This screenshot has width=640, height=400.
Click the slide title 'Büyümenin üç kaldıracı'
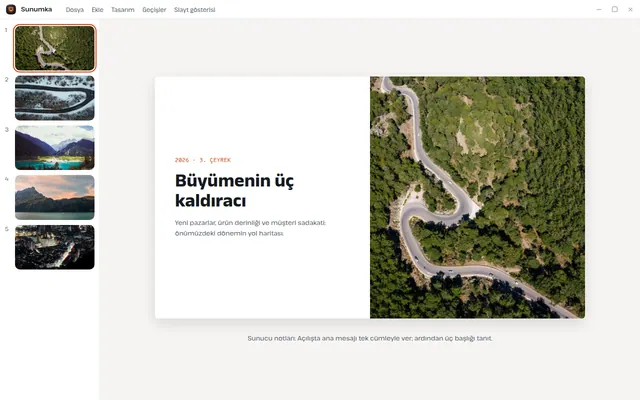pyautogui.click(x=234, y=191)
